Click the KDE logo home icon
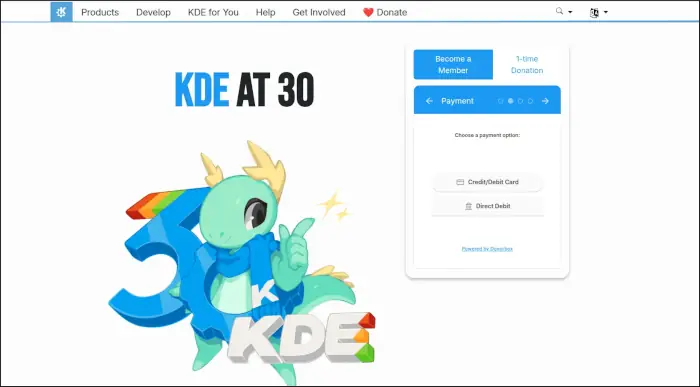 (61, 12)
